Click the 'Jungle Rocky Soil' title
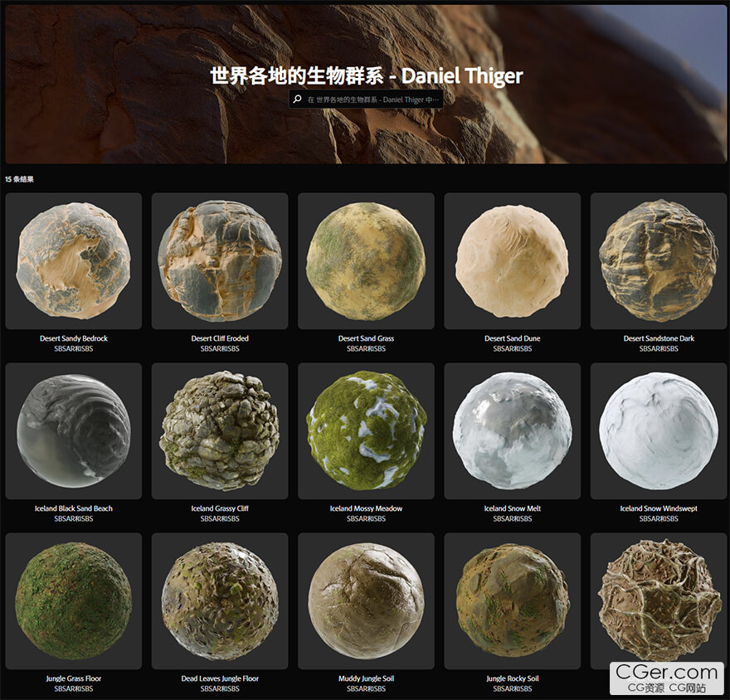The width and height of the screenshot is (730, 700). coord(512,678)
